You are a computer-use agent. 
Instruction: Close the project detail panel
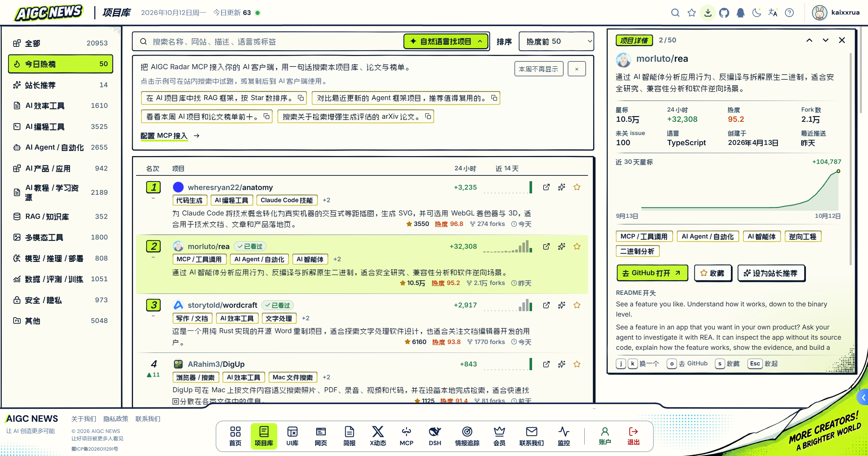842,40
